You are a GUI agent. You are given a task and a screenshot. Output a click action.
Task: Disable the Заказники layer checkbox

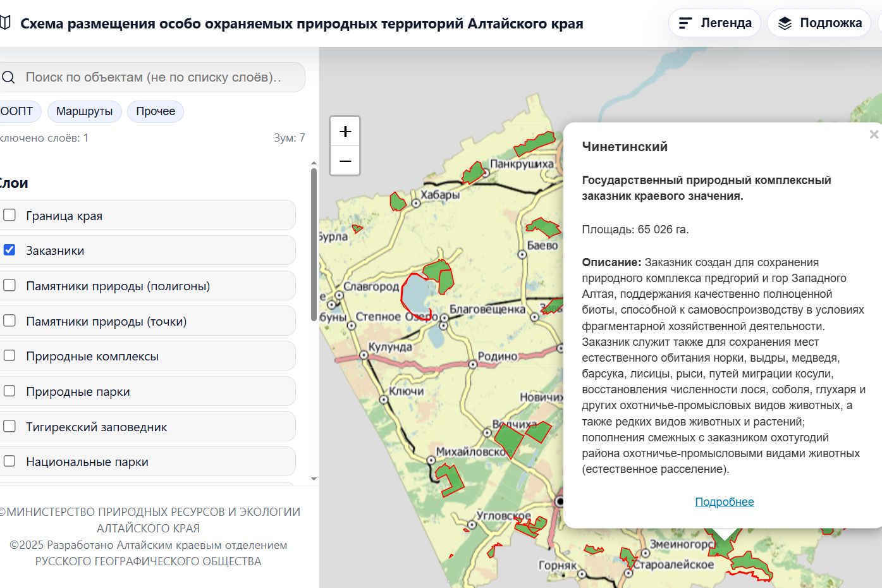(x=9, y=250)
